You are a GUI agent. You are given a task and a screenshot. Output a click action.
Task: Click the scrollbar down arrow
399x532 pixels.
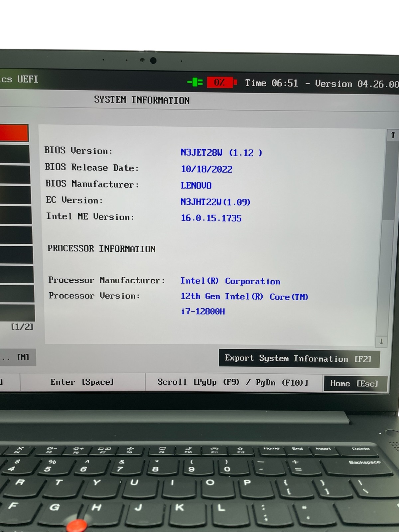[381, 341]
